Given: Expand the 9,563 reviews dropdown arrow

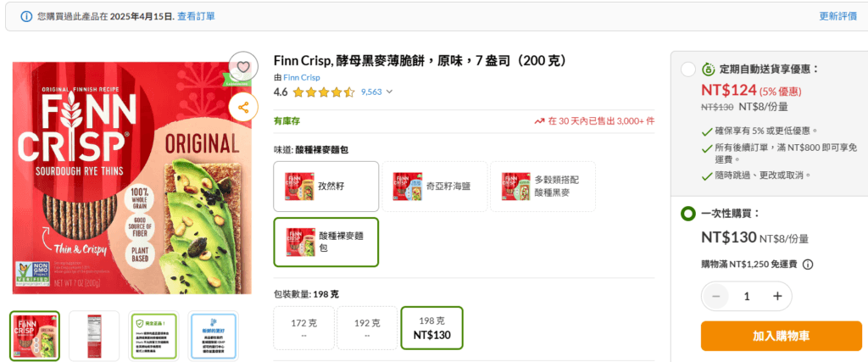Looking at the screenshot, I should point(390,92).
